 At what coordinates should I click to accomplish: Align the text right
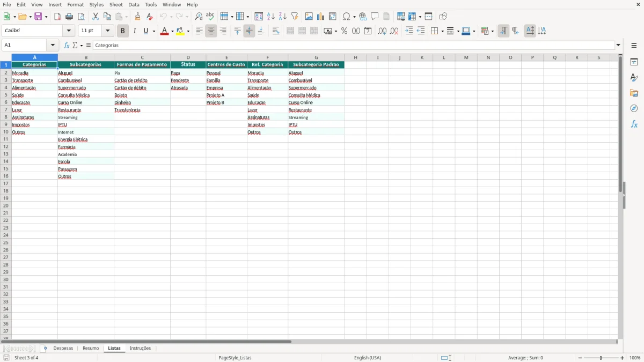223,31
